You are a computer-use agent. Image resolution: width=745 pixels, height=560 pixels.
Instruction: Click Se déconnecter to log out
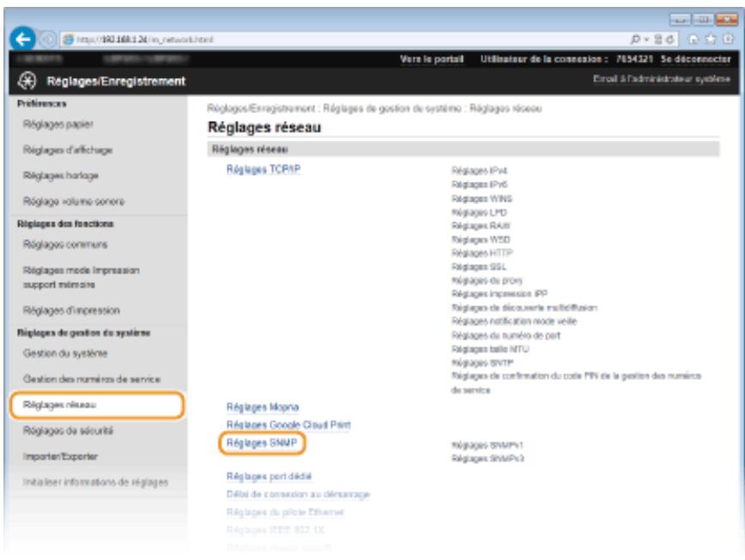pyautogui.click(x=695, y=59)
